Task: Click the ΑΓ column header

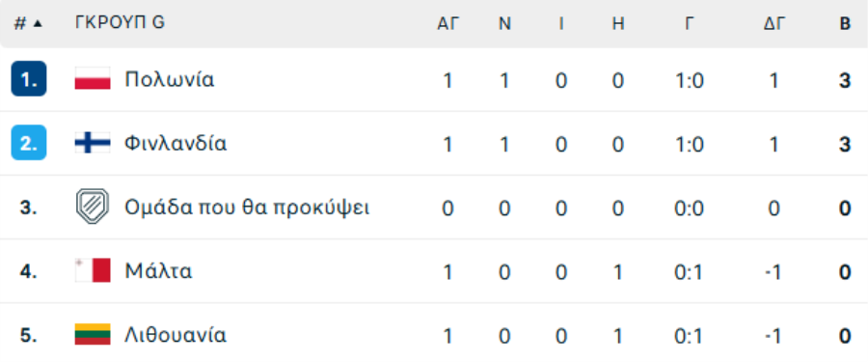Action: [x=448, y=24]
